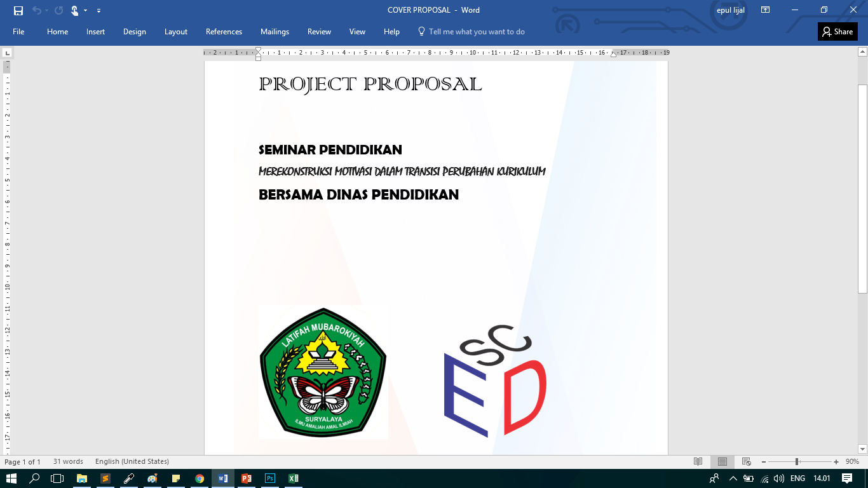This screenshot has width=868, height=488.
Task: Open the Review tab
Action: (x=319, y=32)
